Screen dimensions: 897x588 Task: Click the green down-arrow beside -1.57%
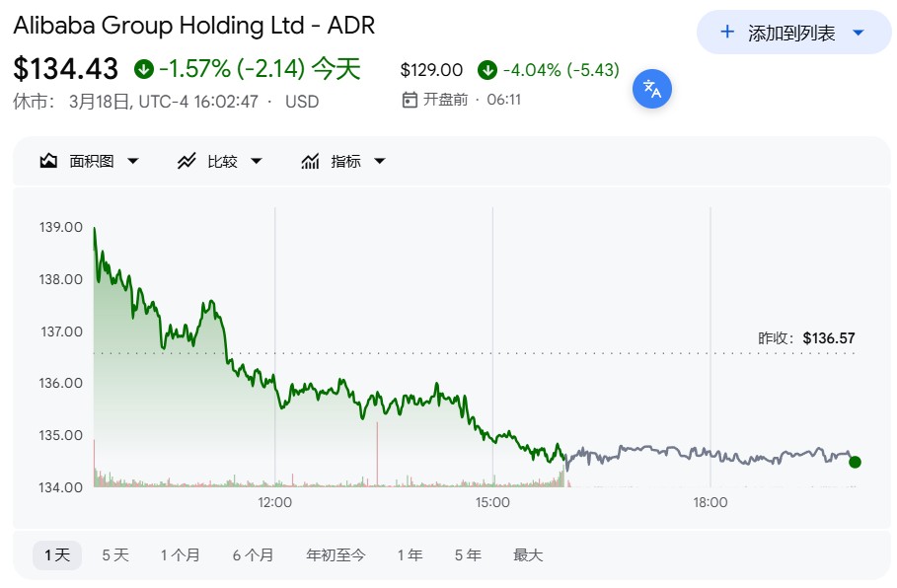pos(144,69)
